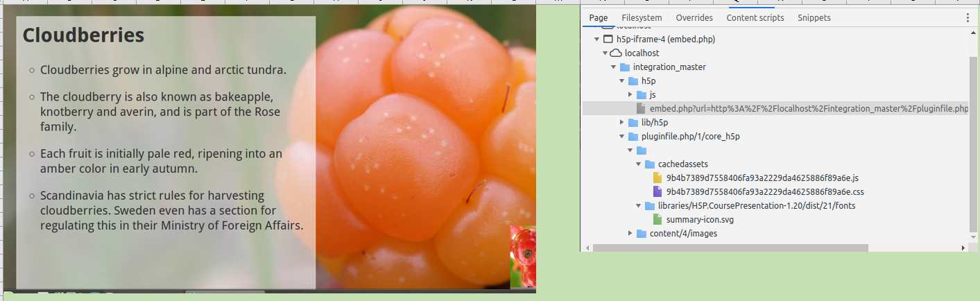Image resolution: width=980 pixels, height=301 pixels.
Task: Click the yellow JavaScript file icon
Action: pyautogui.click(x=657, y=178)
